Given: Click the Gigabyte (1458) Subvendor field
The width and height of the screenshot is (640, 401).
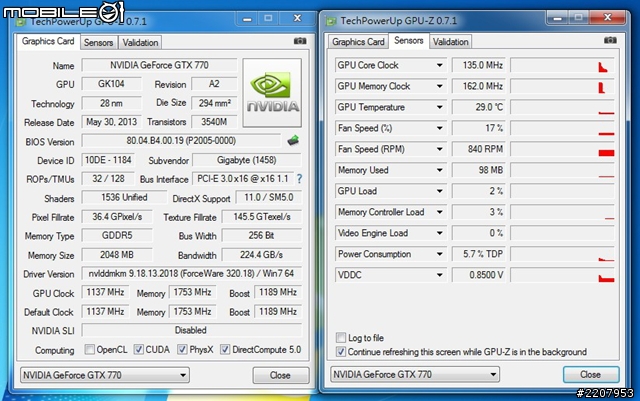Looking at the screenshot, I should (247, 160).
